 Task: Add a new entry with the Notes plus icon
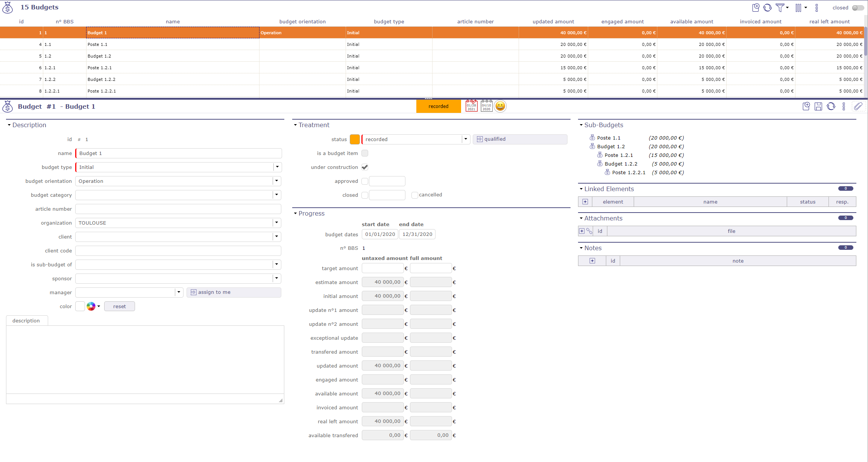[x=592, y=261]
